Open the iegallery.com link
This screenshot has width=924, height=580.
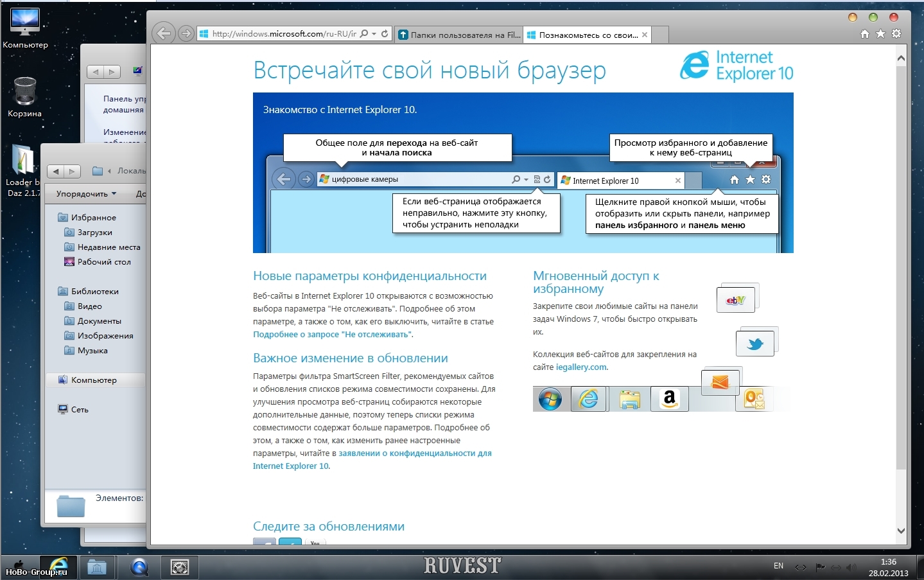(x=581, y=367)
